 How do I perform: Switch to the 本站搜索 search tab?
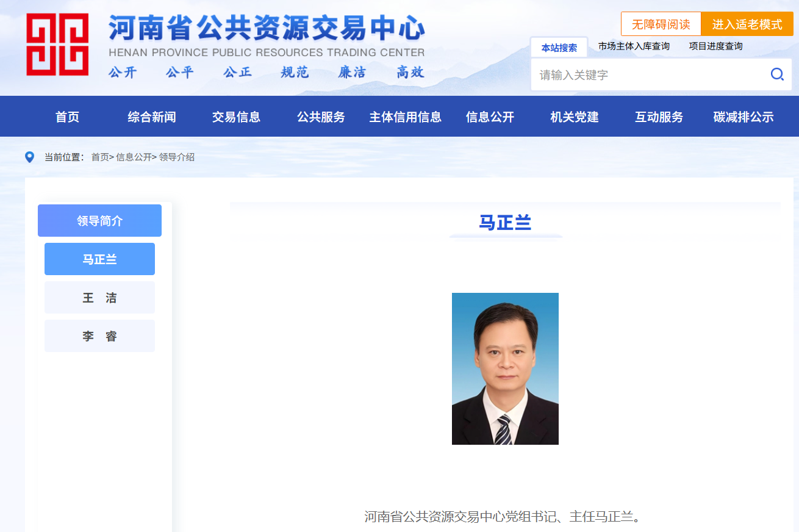click(x=559, y=48)
